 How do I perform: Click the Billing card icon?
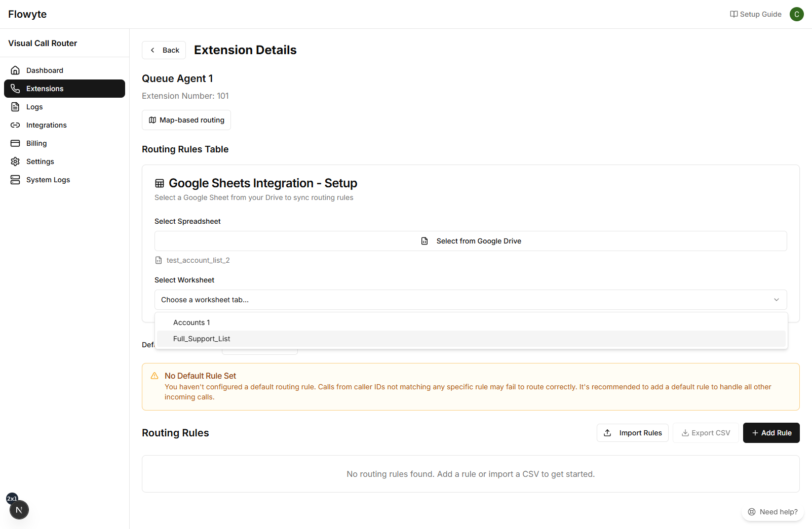pyautogui.click(x=15, y=143)
